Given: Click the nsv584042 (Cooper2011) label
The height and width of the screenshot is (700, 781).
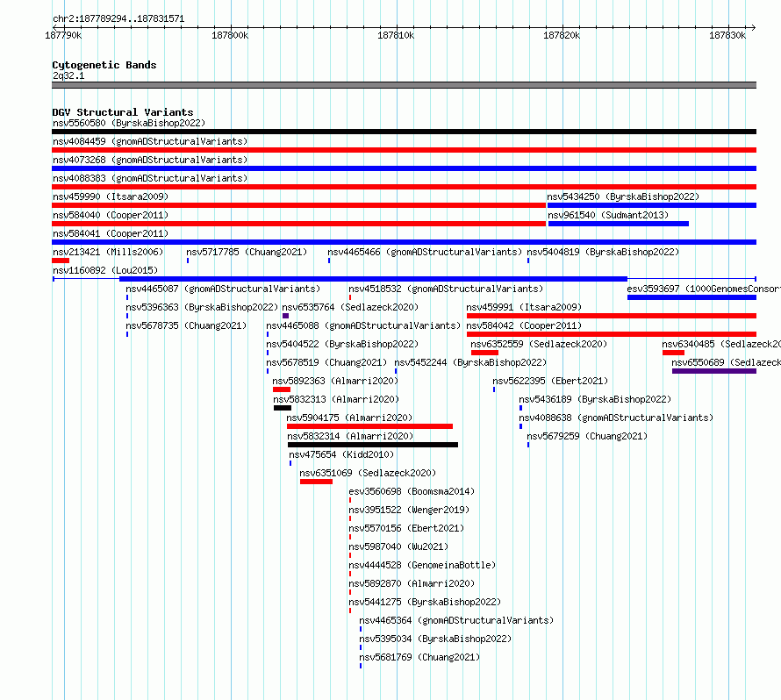Looking at the screenshot, I should click(524, 325).
